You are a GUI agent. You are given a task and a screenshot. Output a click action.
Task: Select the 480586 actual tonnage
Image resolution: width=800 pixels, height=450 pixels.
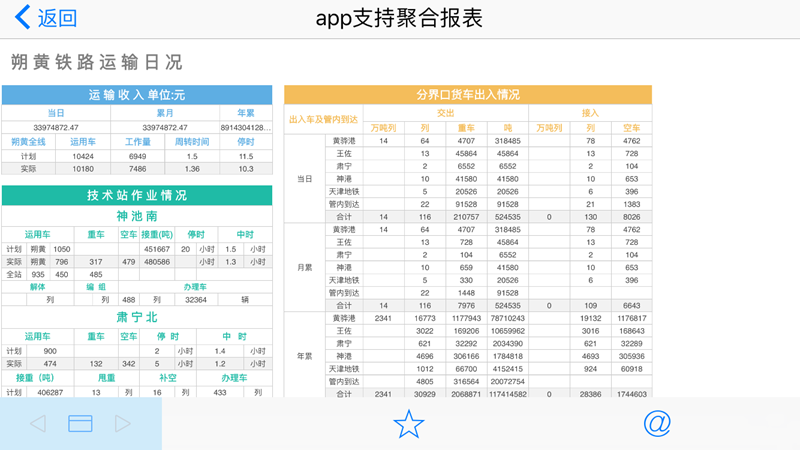(x=157, y=262)
